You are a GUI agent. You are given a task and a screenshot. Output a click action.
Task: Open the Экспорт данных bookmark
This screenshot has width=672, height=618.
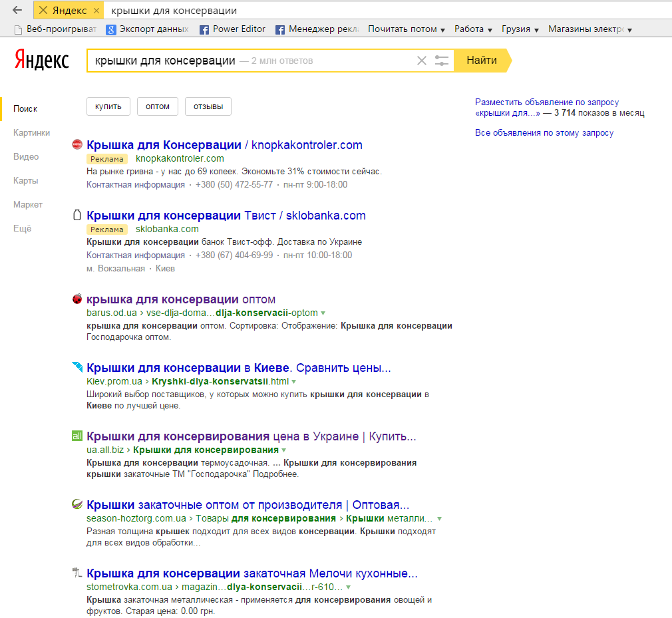[x=148, y=29]
